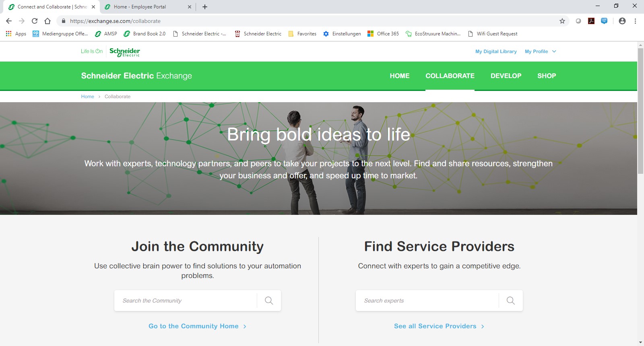Open My Digital Library link
The width and height of the screenshot is (644, 346).
(x=496, y=51)
